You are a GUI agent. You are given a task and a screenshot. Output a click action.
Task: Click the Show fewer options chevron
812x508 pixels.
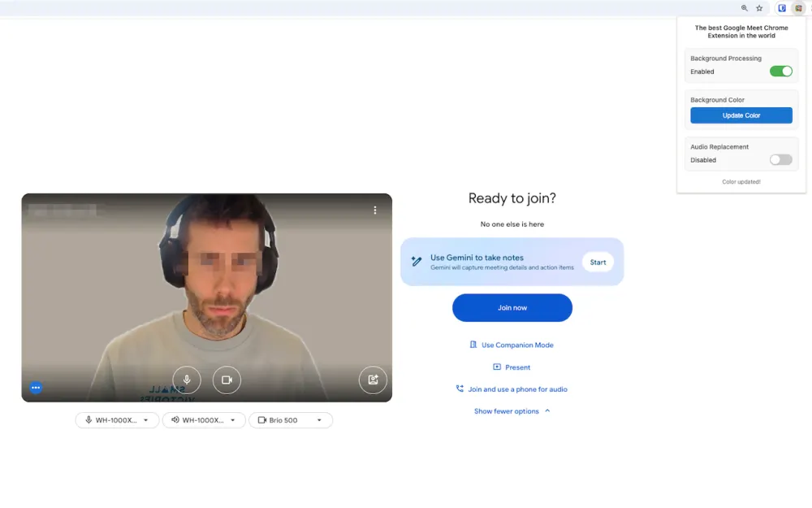547,410
